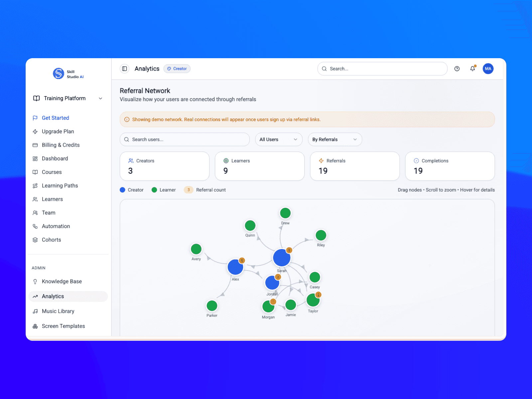Open the MA user avatar menu
The width and height of the screenshot is (532, 399).
(488, 69)
